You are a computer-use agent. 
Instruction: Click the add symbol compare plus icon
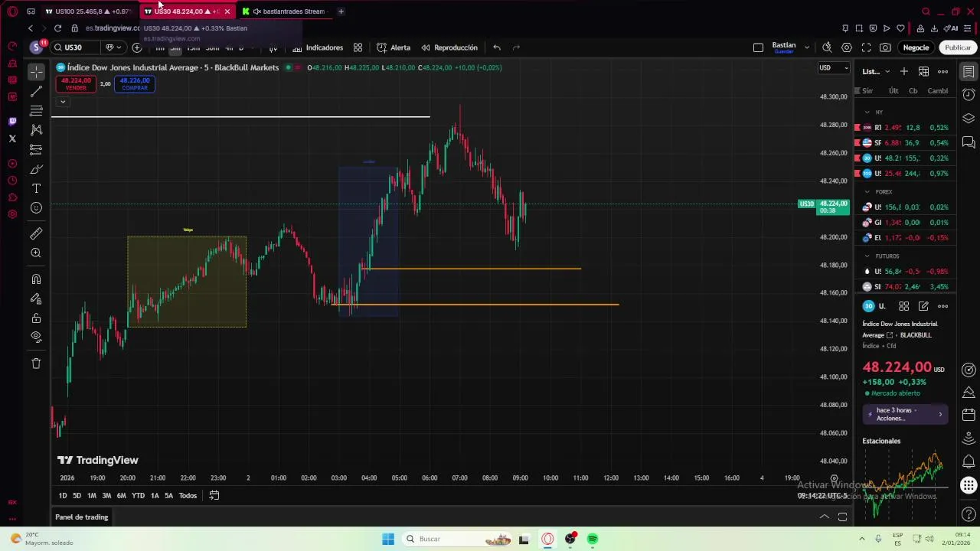pyautogui.click(x=137, y=47)
